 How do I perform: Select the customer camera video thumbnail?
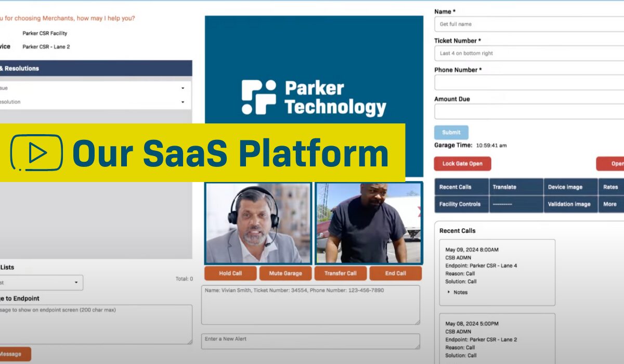click(368, 223)
